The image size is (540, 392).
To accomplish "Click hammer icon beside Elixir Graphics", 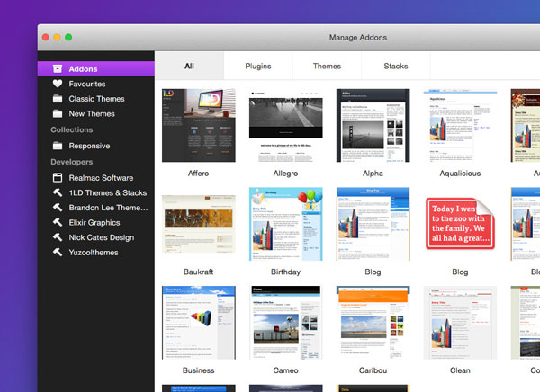I will (58, 223).
